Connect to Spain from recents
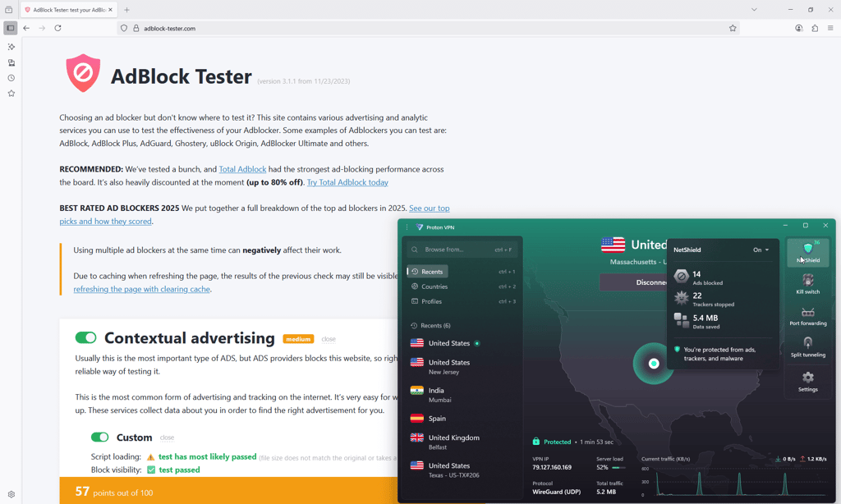 pos(462,418)
